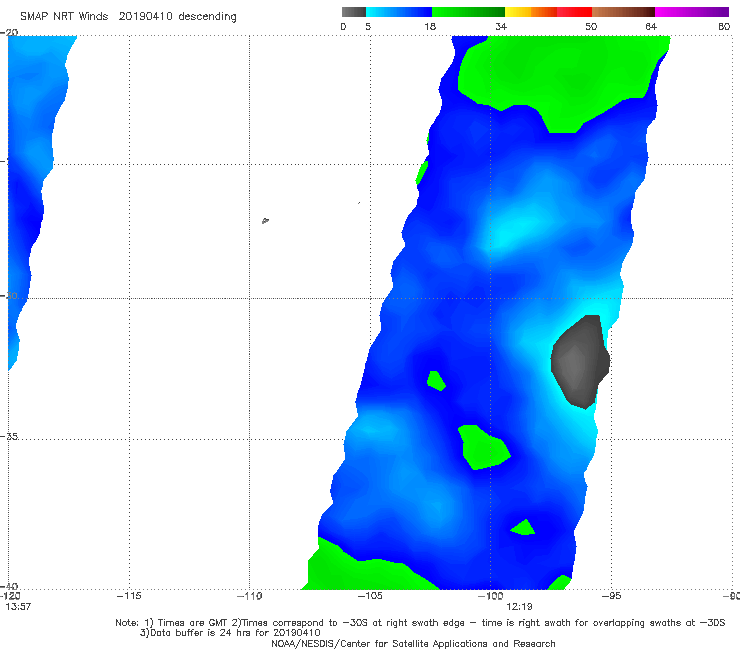740x650 pixels.
Task: Click the 'Data buffer is 24 hrs' note line
Action: coord(230,633)
